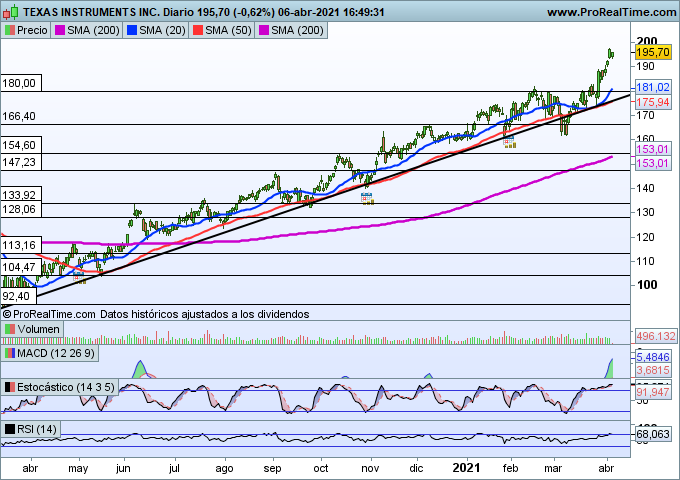Click the 68,063 RSI value tag
The image size is (680, 480).
click(x=653, y=434)
